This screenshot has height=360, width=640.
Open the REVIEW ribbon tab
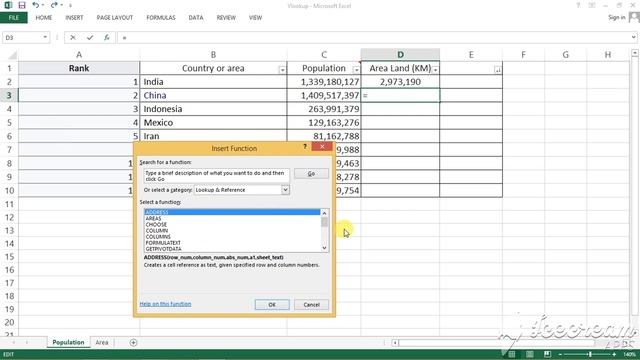click(x=226, y=18)
